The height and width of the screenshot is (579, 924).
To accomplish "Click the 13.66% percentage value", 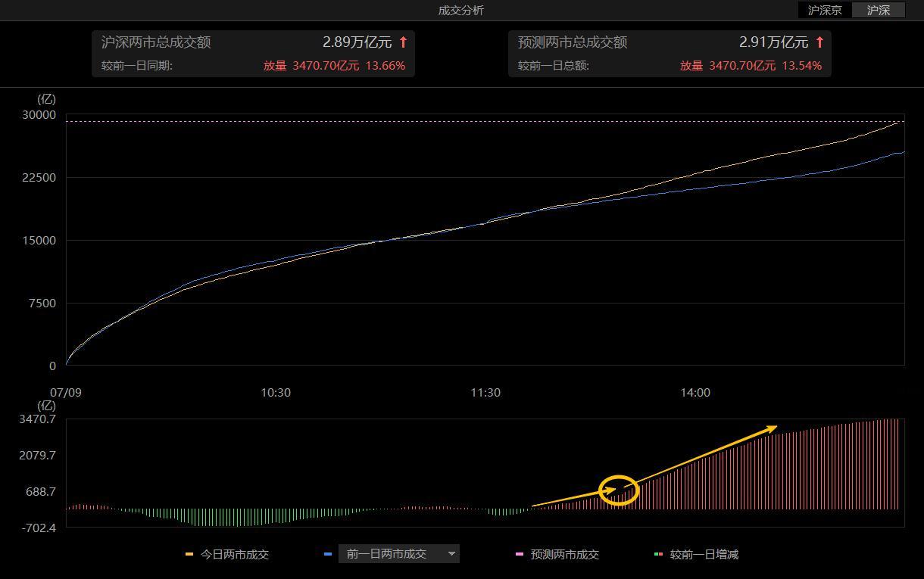I will pos(386,66).
